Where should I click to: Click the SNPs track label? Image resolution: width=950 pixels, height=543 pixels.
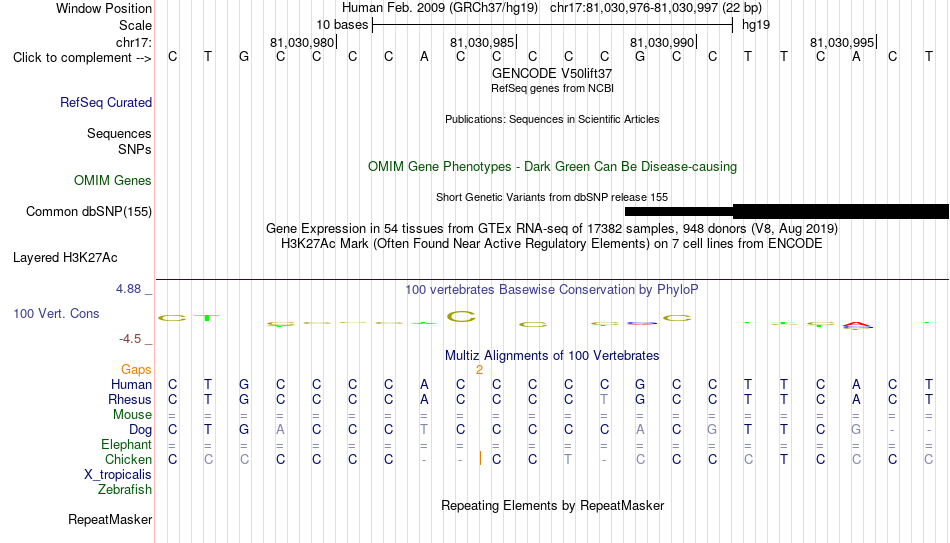135,149
